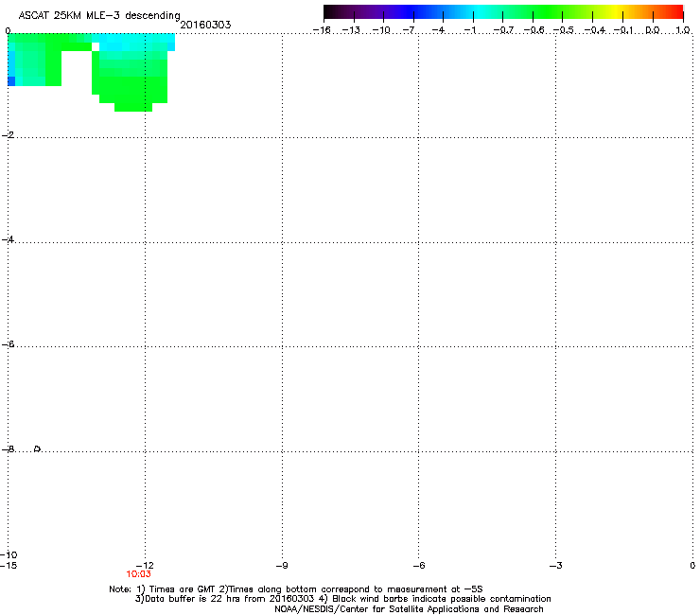Click the red time label "10:03"

pos(138,574)
